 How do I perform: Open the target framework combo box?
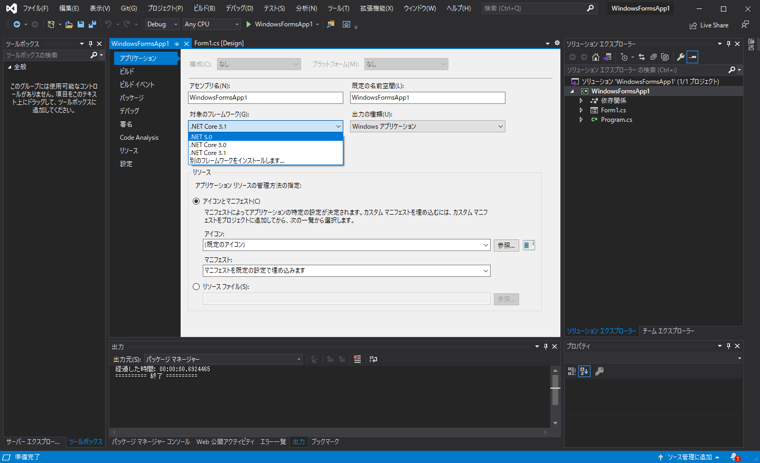click(x=266, y=126)
